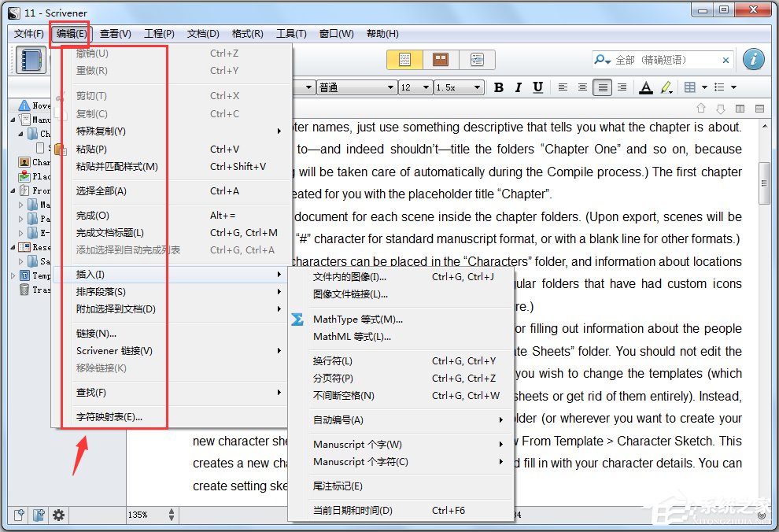Screen dimensions: 779x532
Task: Align text left
Action: click(563, 87)
